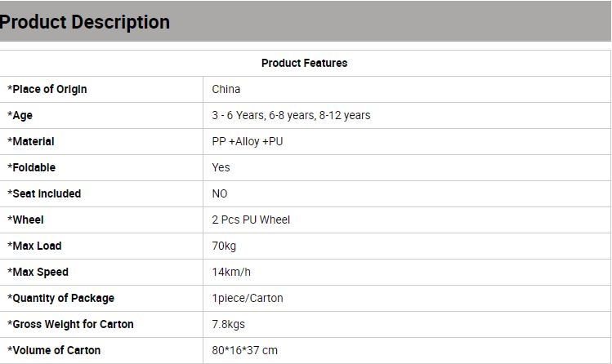Select the 1piece/Carton value
Image resolution: width=612 pixels, height=364 pixels.
[248, 298]
